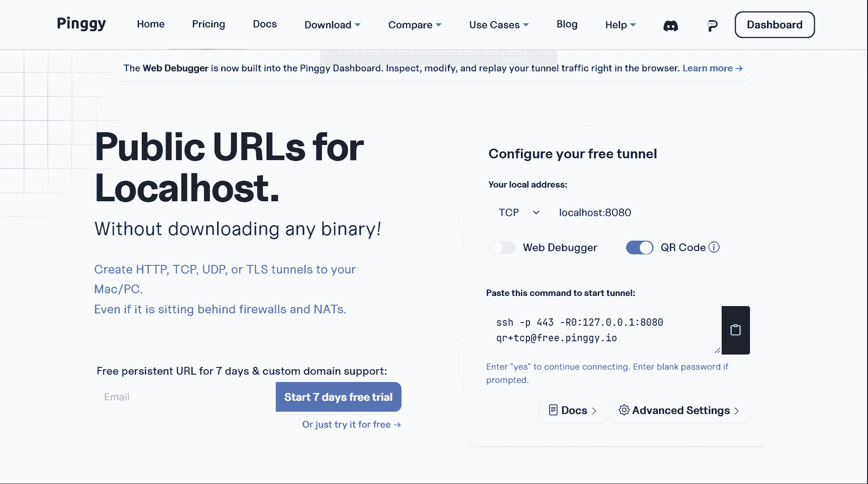Click the Pinggy chat bubble icon in navbar
The height and width of the screenshot is (484, 868).
tap(712, 26)
